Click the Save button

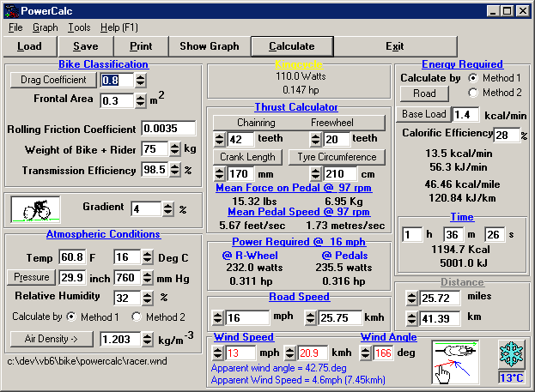[86, 46]
